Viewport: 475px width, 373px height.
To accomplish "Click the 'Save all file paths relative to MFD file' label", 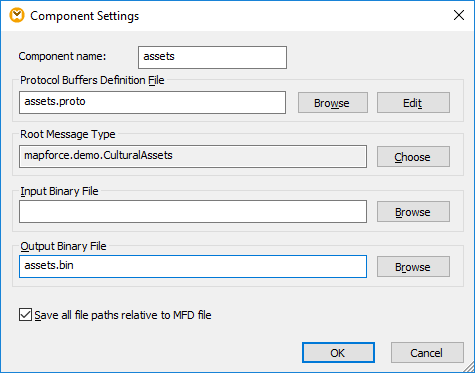I will [x=123, y=315].
